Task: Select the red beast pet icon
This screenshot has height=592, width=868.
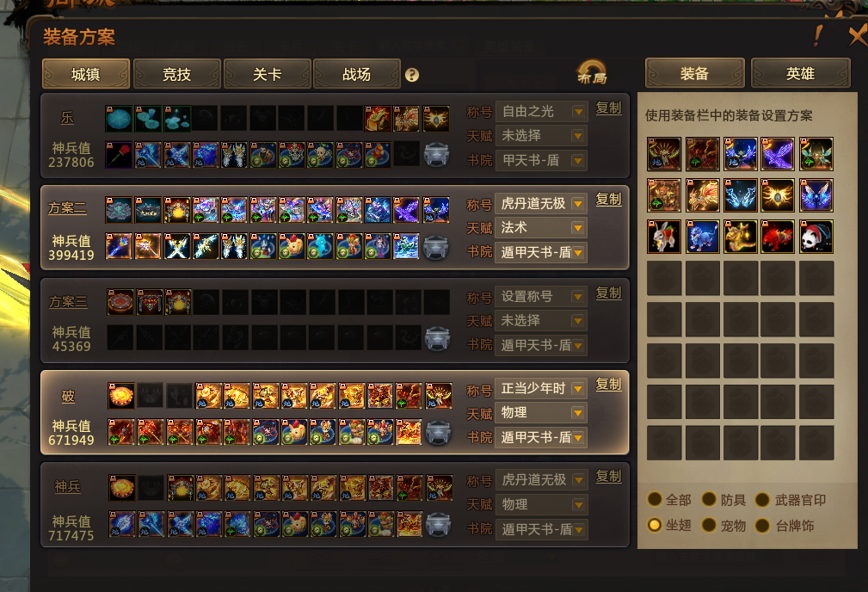Action: [x=778, y=237]
